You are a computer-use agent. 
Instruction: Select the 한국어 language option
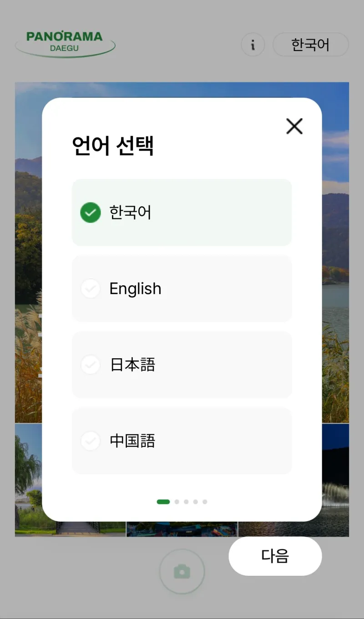(182, 213)
